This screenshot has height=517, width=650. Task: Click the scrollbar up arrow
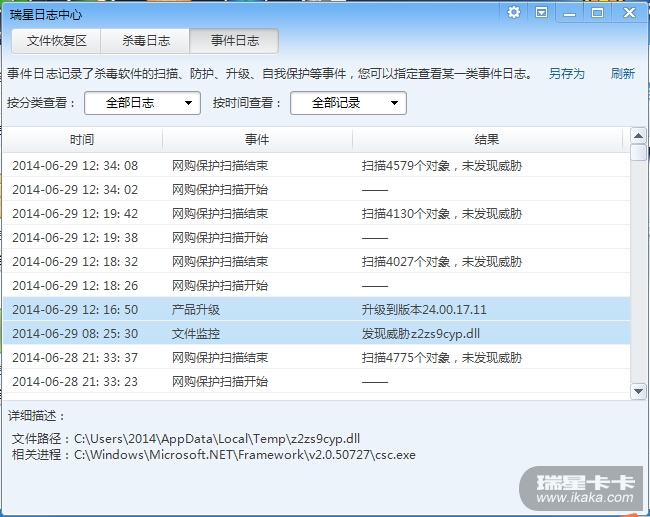[x=638, y=136]
